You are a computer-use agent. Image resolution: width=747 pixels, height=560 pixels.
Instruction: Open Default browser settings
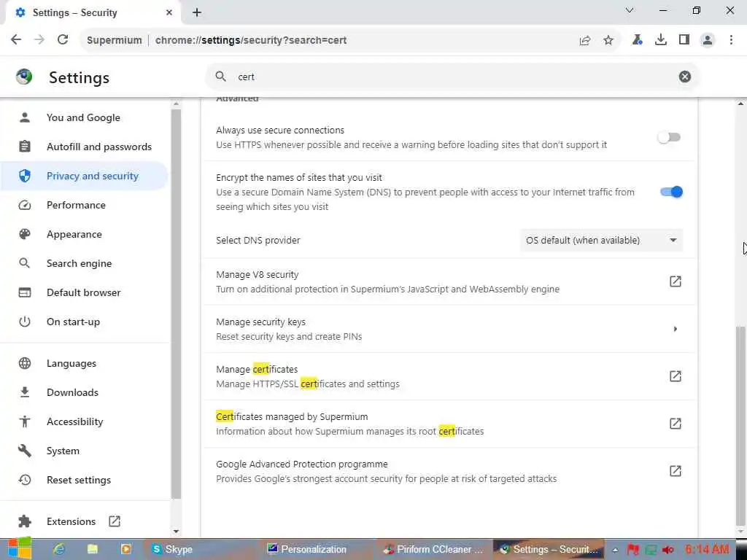pyautogui.click(x=84, y=292)
